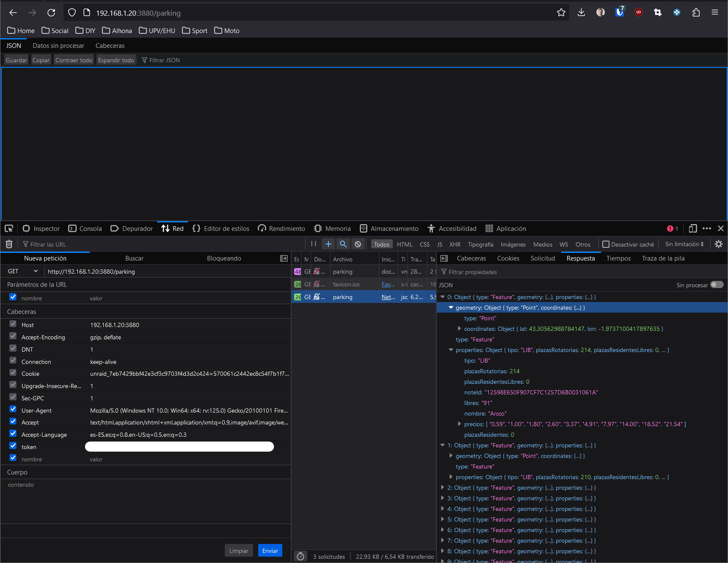Screen dimensions: 728x563
Task: Collapse the geometry Object node
Action: (451, 308)
